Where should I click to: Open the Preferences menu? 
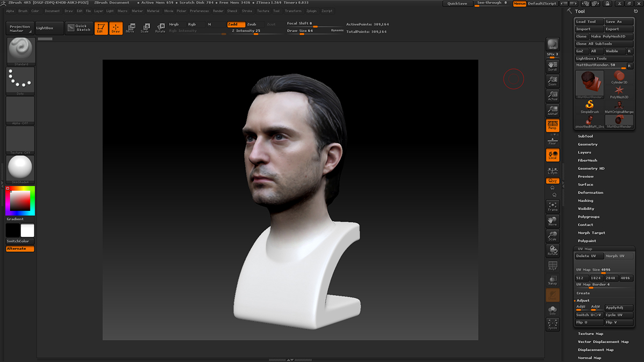[x=199, y=11]
